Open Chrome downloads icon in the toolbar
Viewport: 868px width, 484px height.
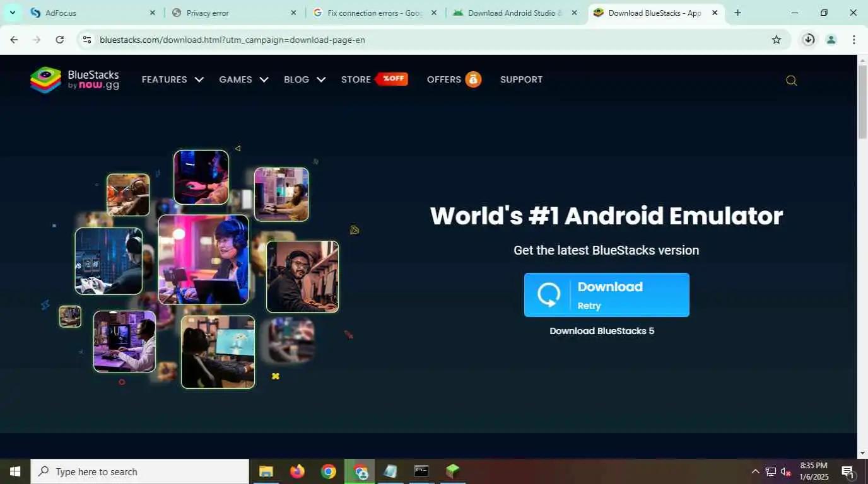tap(809, 40)
